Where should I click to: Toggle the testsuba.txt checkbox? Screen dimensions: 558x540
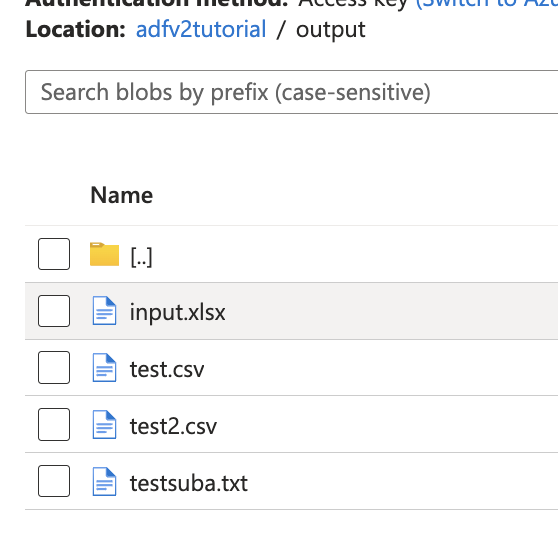click(x=54, y=481)
